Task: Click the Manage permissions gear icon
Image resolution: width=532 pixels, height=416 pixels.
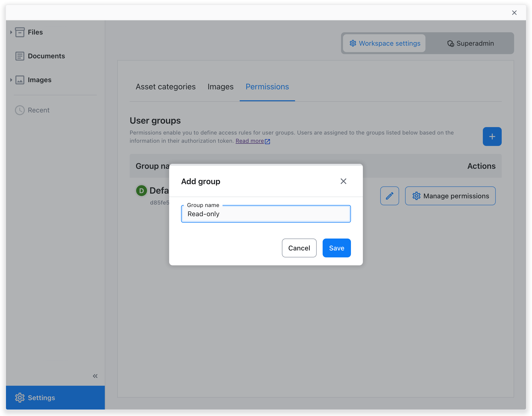Action: pyautogui.click(x=416, y=196)
